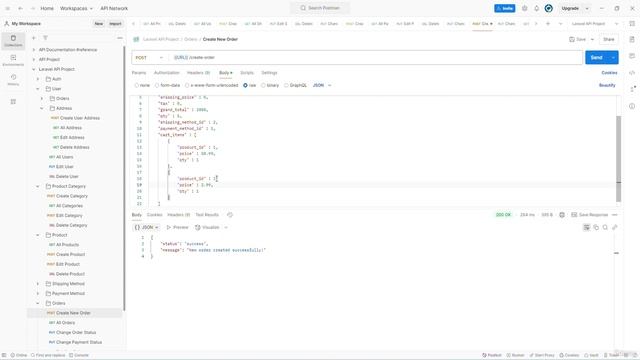Open the POST method dropdown
The image size is (640, 360).
[149, 58]
